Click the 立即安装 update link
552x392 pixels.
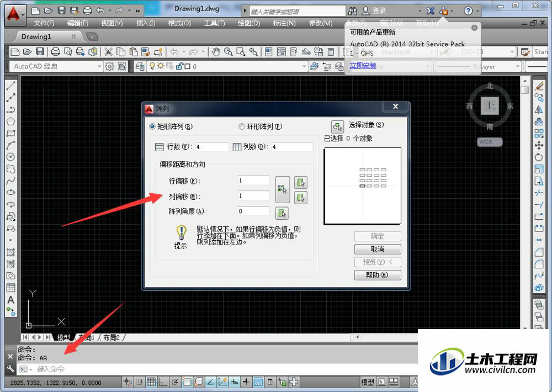point(363,65)
